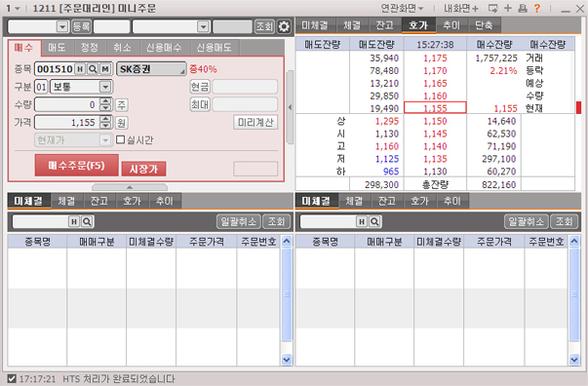Screen dimensions: 588x386
Task: Click the 시장가 button
Action: 143,169
